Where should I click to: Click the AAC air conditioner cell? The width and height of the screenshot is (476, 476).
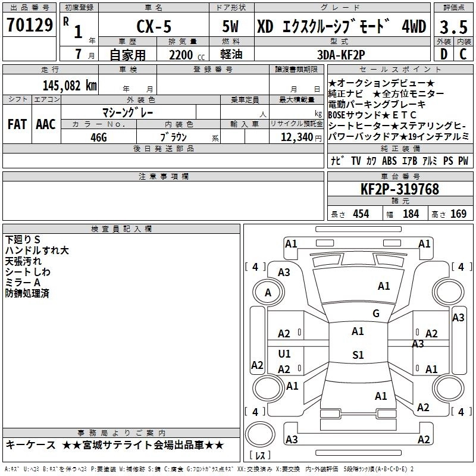(x=46, y=124)
